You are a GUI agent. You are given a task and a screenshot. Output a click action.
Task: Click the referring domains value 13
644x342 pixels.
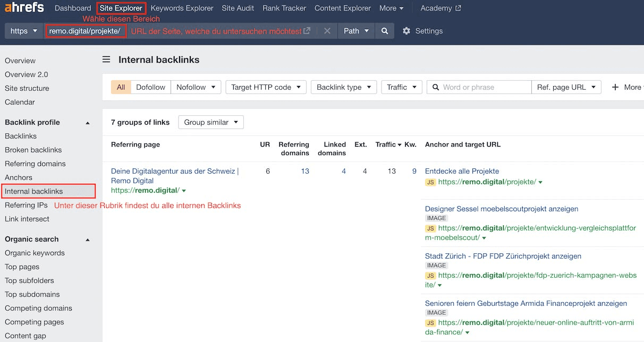click(x=305, y=171)
